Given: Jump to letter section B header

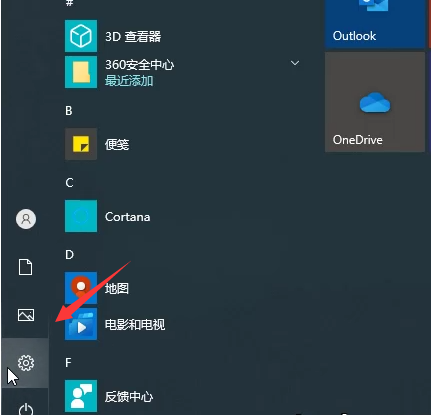Looking at the screenshot, I should (x=69, y=111).
